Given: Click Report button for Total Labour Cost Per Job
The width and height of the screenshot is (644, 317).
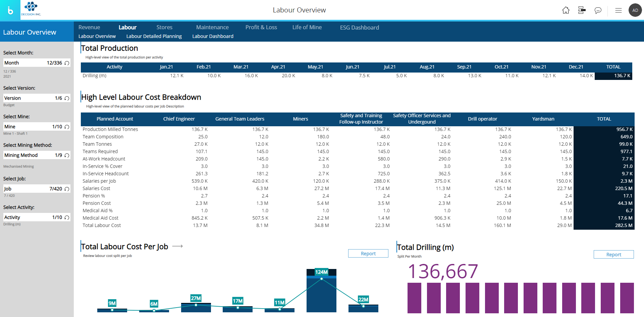Looking at the screenshot, I should (368, 254).
